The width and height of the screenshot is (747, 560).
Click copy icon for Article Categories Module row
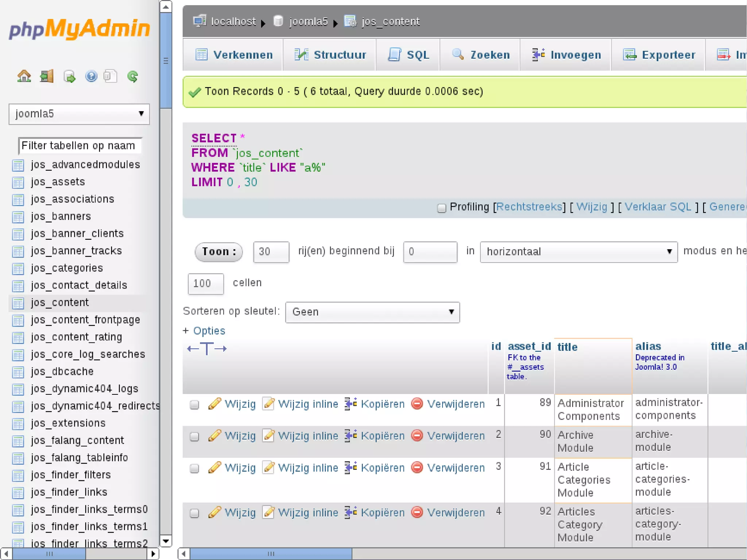point(351,467)
